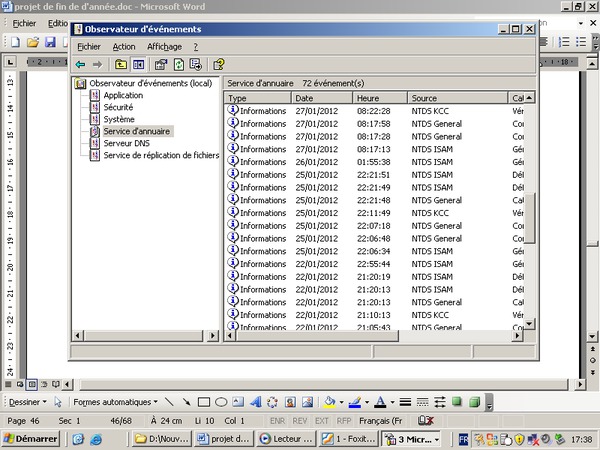Click the Démarrer start button

[x=31, y=439]
